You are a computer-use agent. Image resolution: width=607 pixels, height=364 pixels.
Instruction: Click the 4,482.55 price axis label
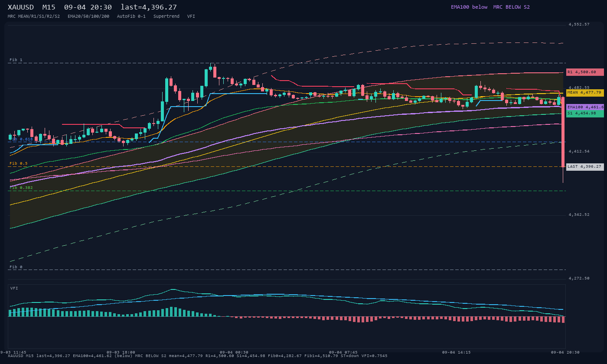coord(579,88)
